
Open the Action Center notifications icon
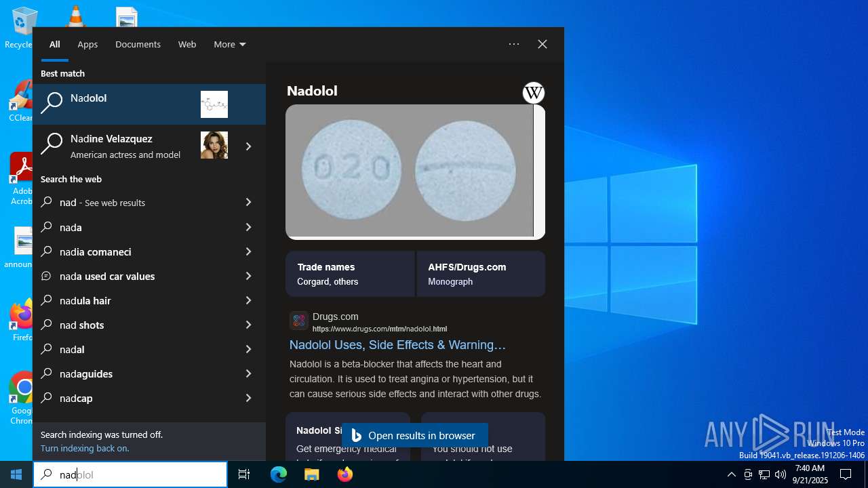(846, 474)
